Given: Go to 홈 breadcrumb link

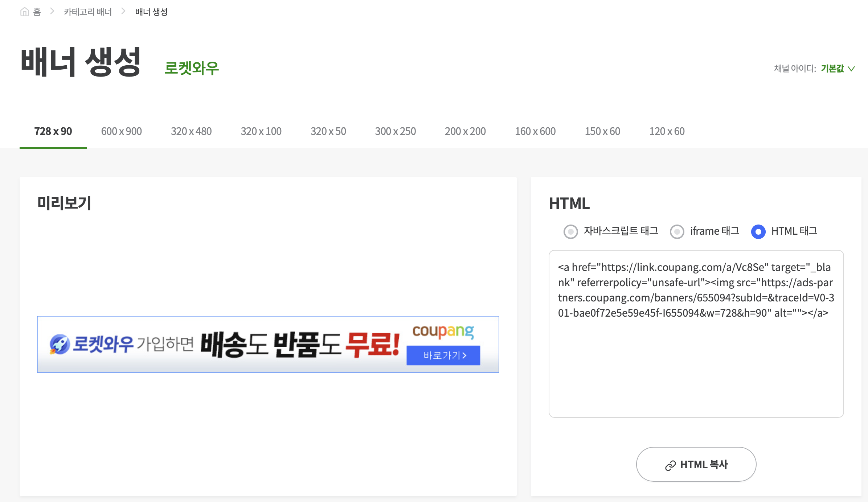Looking at the screenshot, I should click(37, 12).
